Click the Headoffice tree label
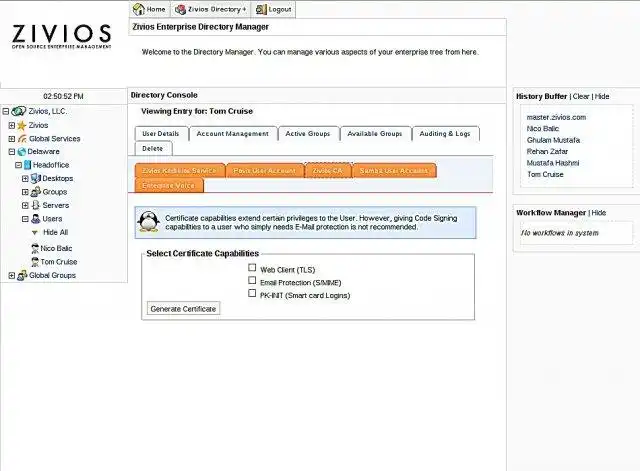Image resolution: width=640 pixels, height=471 pixels. pos(51,165)
